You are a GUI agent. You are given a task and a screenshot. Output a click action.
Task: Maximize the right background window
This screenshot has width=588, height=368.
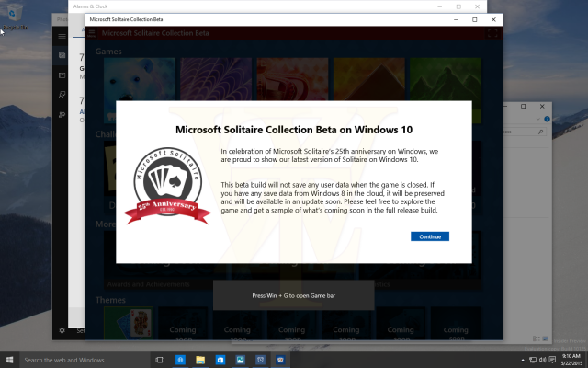523,107
